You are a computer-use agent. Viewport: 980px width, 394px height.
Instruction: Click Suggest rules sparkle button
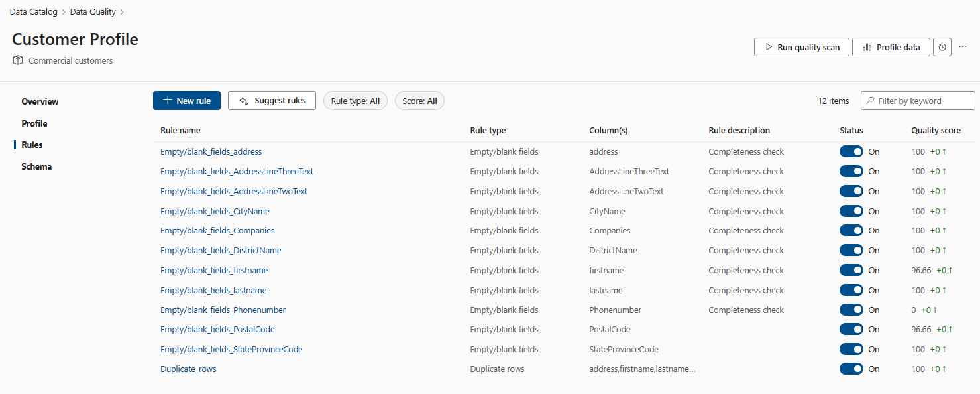[272, 101]
